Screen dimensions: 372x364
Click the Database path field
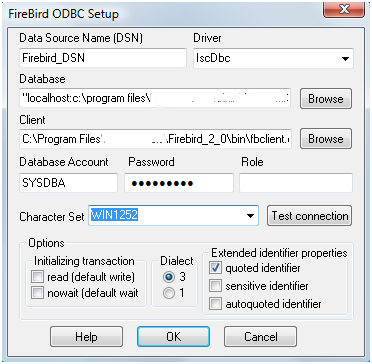[x=155, y=98]
